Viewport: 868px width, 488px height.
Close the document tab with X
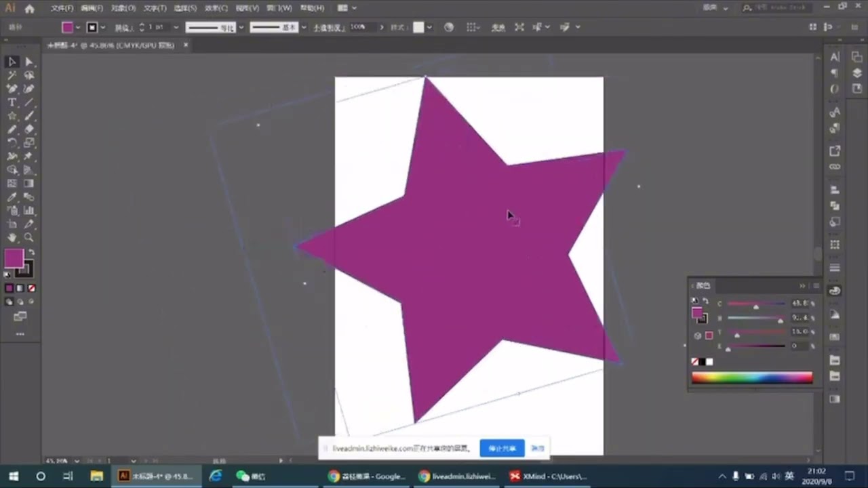(186, 45)
